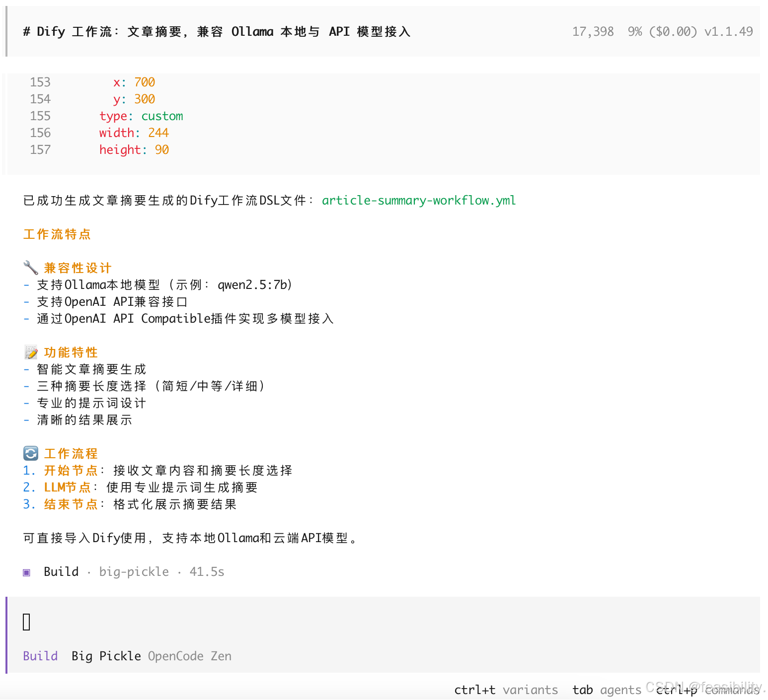Click the purple square icon before Build

click(x=27, y=572)
